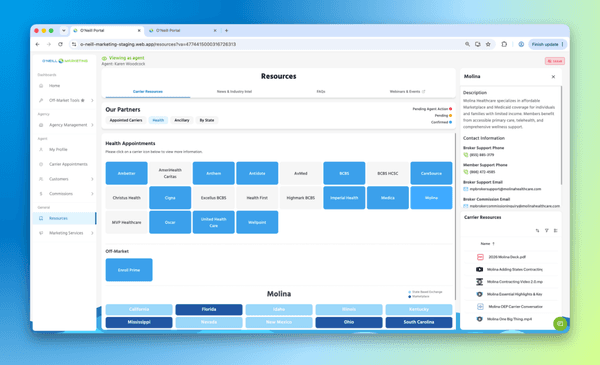The height and width of the screenshot is (365, 600).
Task: Expand the Agency Management chevron
Action: [x=92, y=125]
